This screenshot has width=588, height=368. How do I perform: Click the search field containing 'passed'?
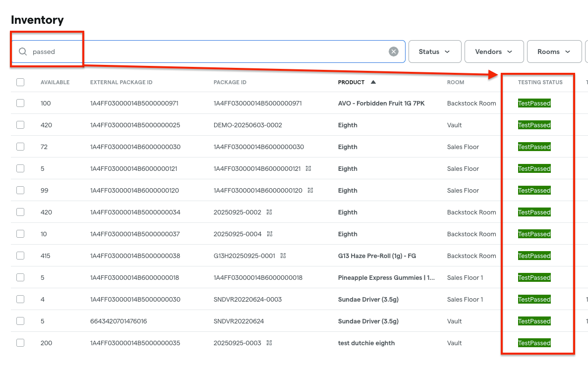208,52
